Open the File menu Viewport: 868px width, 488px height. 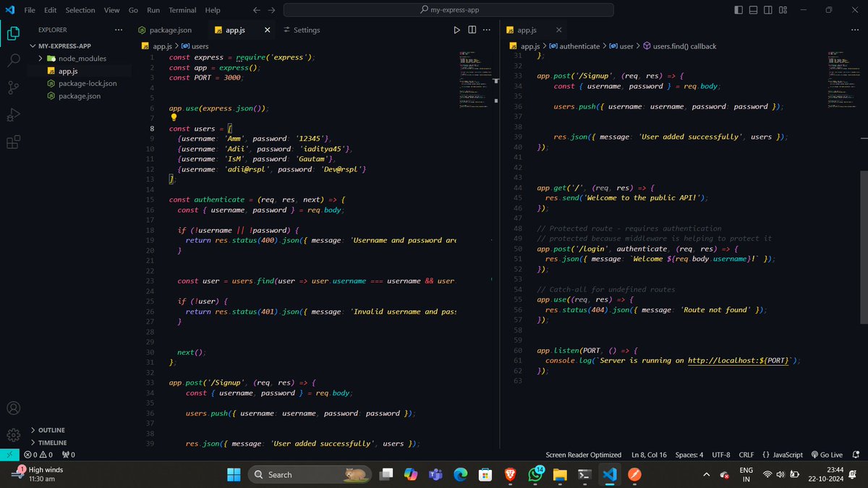coord(30,10)
